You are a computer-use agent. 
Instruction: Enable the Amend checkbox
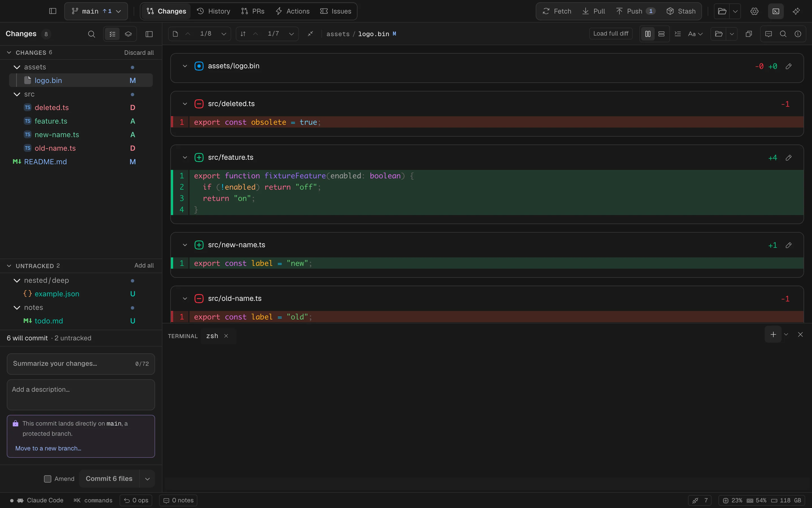click(x=48, y=479)
